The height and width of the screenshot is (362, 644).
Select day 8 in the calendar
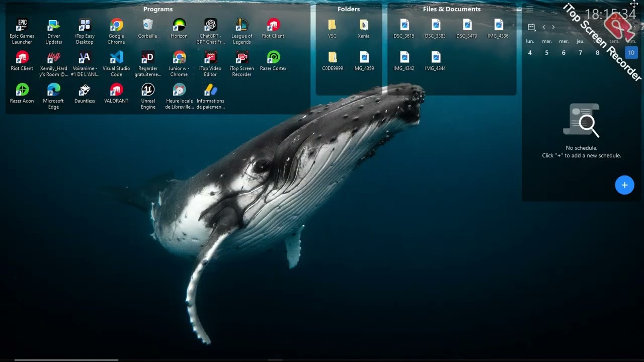tap(598, 53)
